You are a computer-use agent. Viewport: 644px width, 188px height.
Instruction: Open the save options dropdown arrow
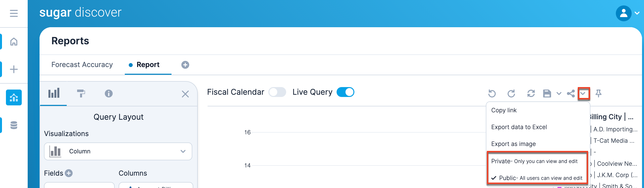pyautogui.click(x=559, y=93)
